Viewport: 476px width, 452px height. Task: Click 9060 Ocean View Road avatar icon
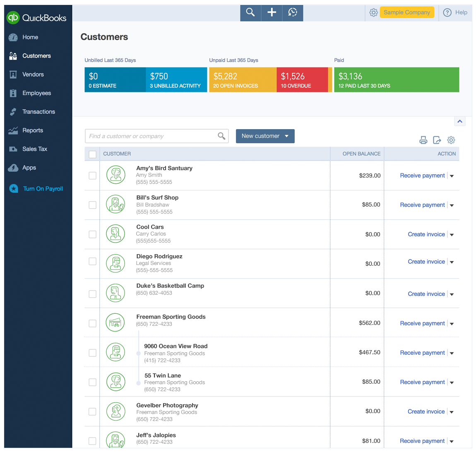tap(115, 352)
